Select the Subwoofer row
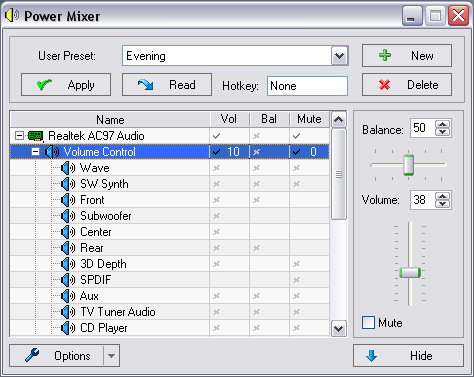The image size is (474, 377). pyautogui.click(x=170, y=216)
